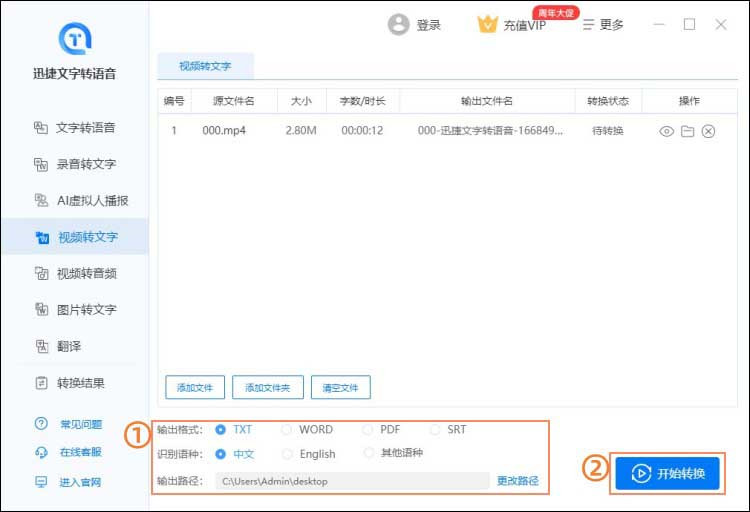
Task: Switch to the 视频转文字 tab
Action: coord(205,66)
